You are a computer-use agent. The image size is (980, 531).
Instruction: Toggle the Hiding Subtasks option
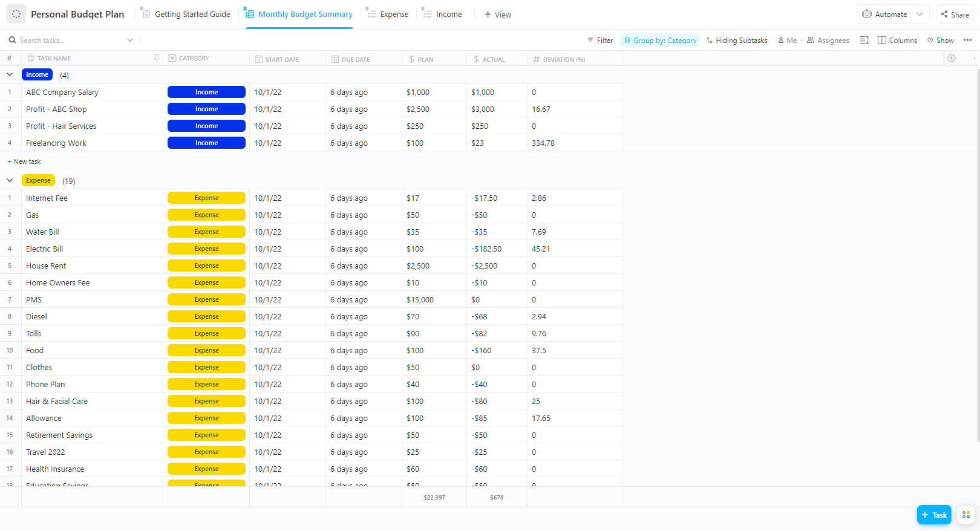(736, 40)
